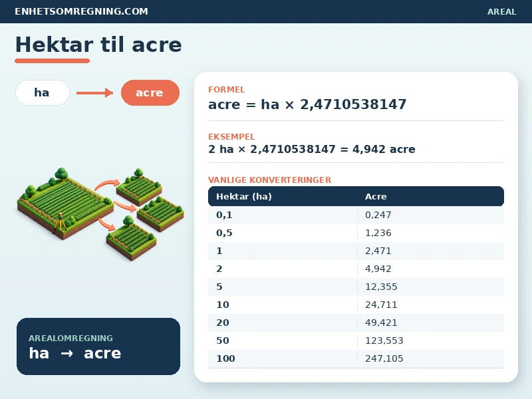Click the 247,105 acre value cell

[384, 358]
